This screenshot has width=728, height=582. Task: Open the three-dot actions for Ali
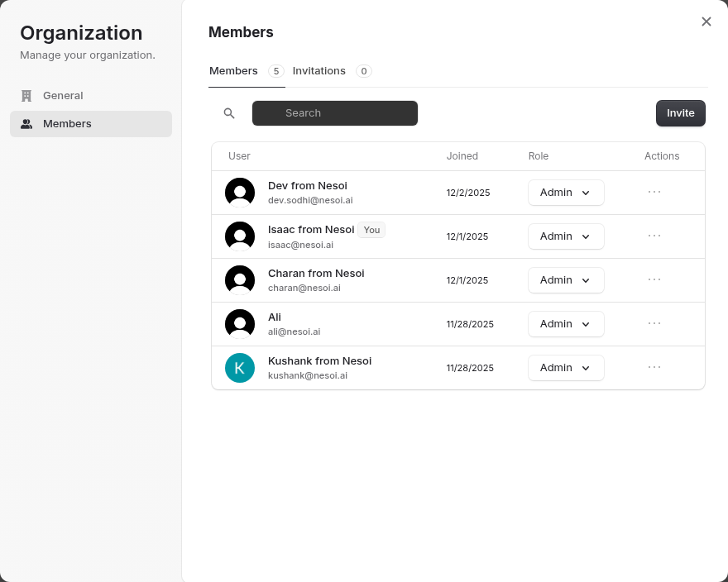click(x=654, y=323)
